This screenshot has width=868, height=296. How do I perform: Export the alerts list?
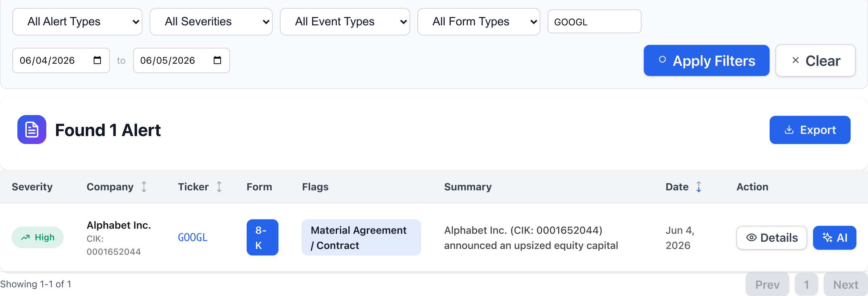(x=810, y=130)
